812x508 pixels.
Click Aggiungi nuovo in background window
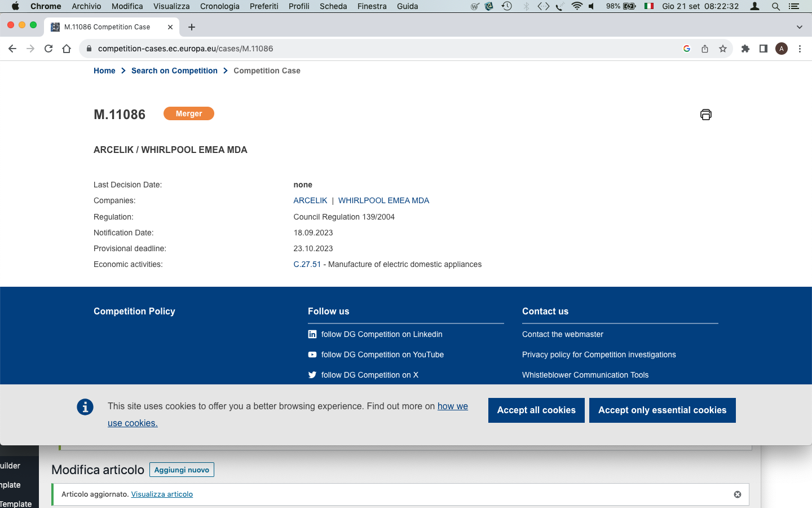[x=182, y=470]
